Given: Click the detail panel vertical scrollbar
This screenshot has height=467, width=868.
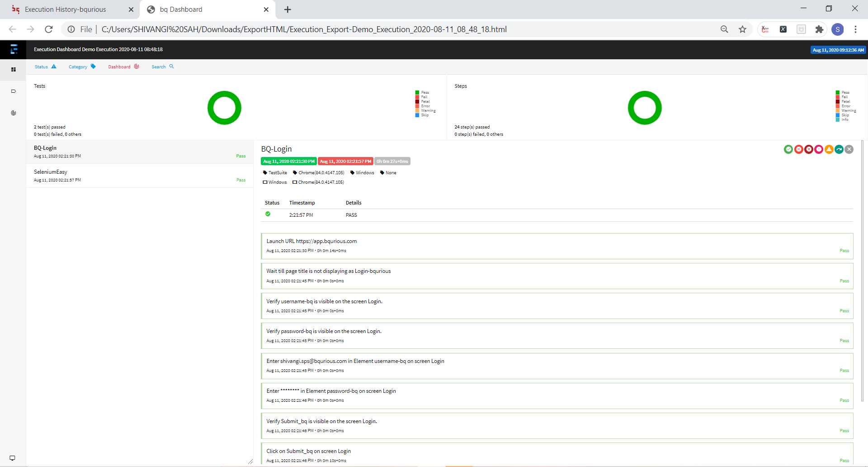Looking at the screenshot, I should pos(863,272).
